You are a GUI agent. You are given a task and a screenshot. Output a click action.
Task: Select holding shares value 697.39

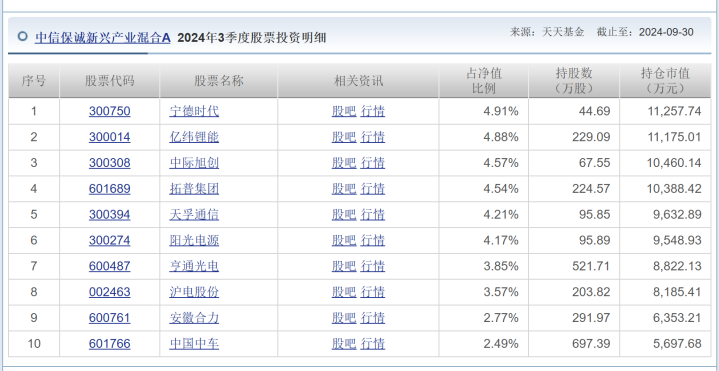click(x=591, y=343)
